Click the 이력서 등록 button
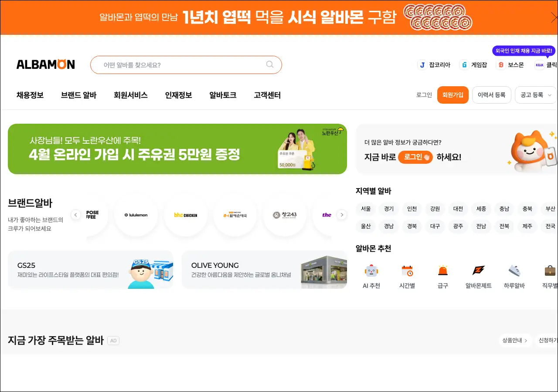 (491, 95)
